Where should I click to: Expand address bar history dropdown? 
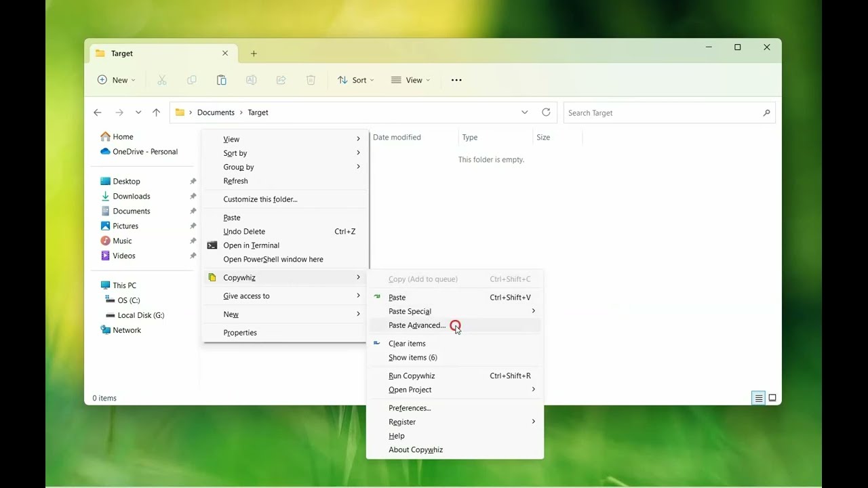pos(524,113)
